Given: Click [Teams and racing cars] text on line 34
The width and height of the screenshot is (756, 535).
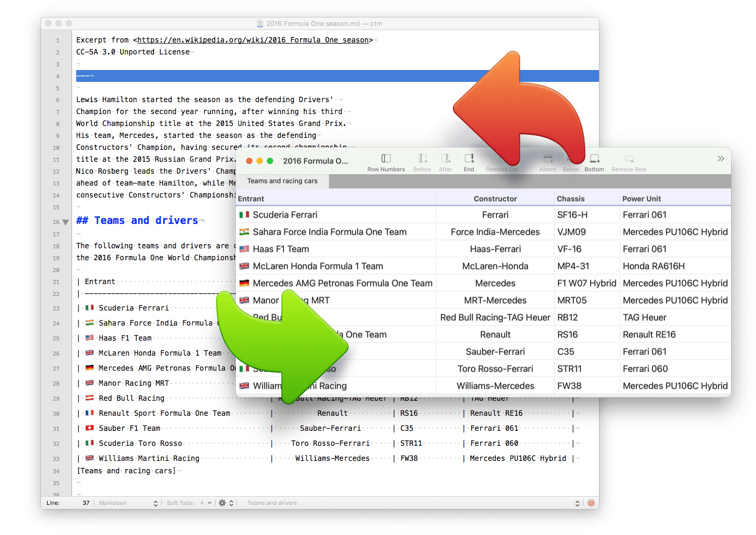Looking at the screenshot, I should pos(126,471).
